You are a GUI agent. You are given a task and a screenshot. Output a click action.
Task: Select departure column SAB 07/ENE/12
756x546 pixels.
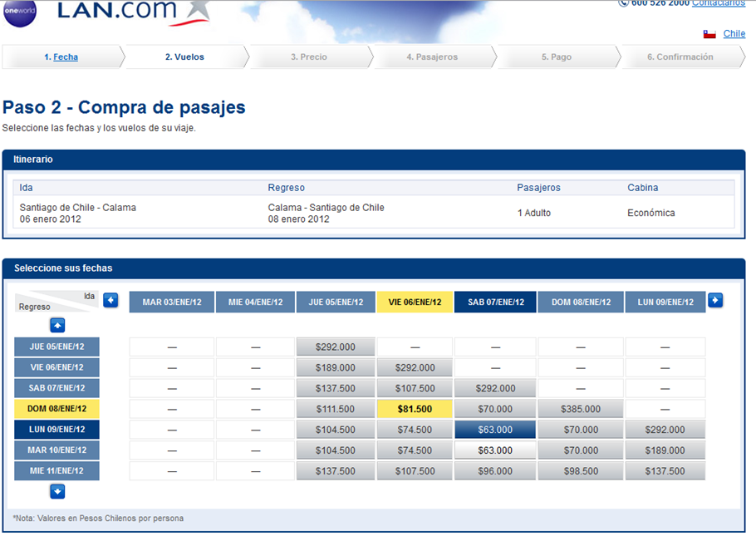[x=495, y=303]
